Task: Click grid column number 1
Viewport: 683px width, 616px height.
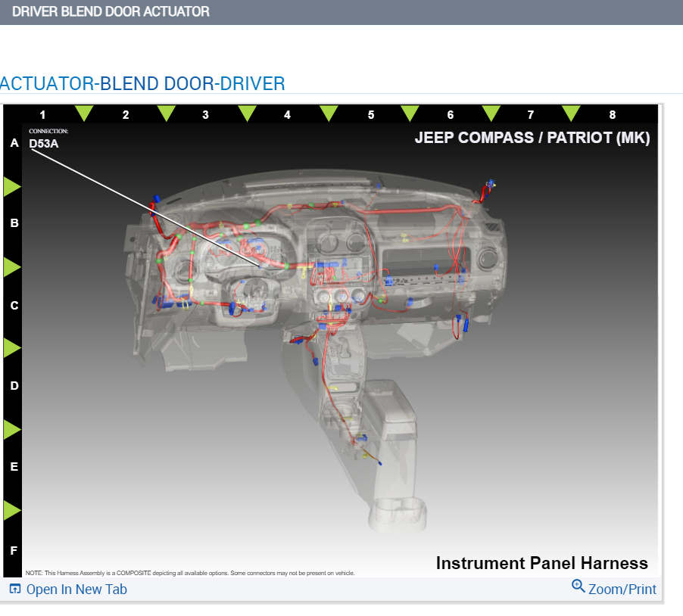Action: tap(42, 115)
